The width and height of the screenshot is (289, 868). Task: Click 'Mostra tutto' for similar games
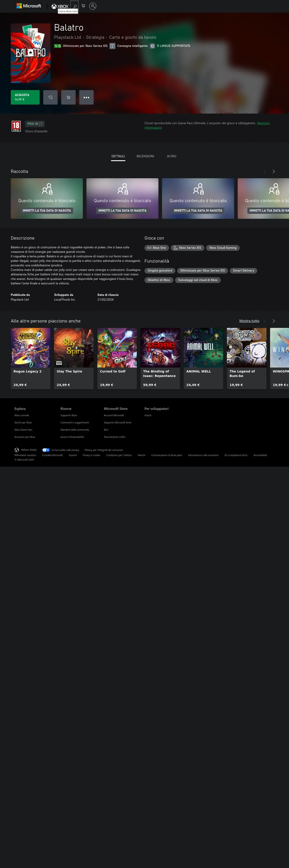(x=249, y=321)
